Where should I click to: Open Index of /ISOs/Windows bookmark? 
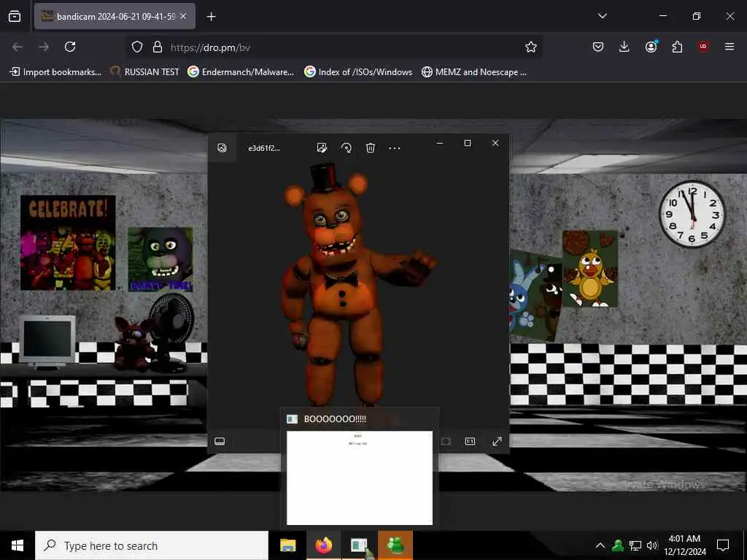[x=358, y=72]
